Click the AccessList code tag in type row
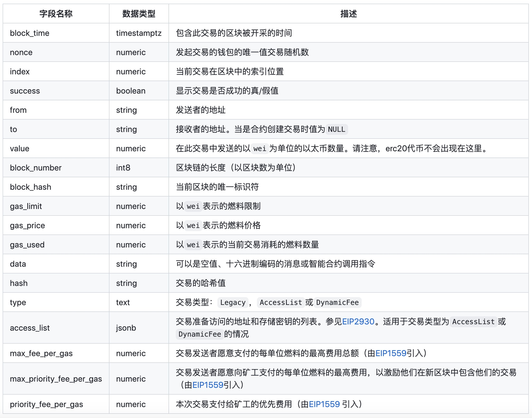This screenshot has height=418, width=532. coord(281,303)
